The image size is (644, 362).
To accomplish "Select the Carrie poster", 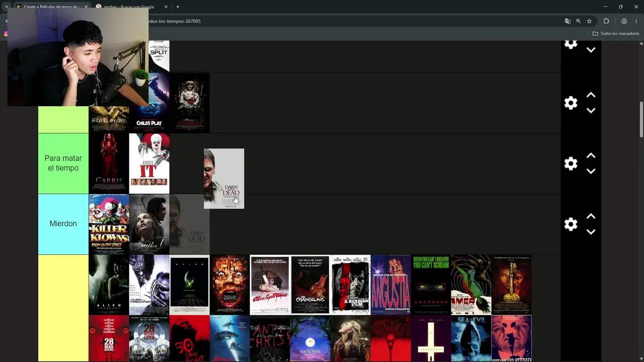I will tap(109, 163).
